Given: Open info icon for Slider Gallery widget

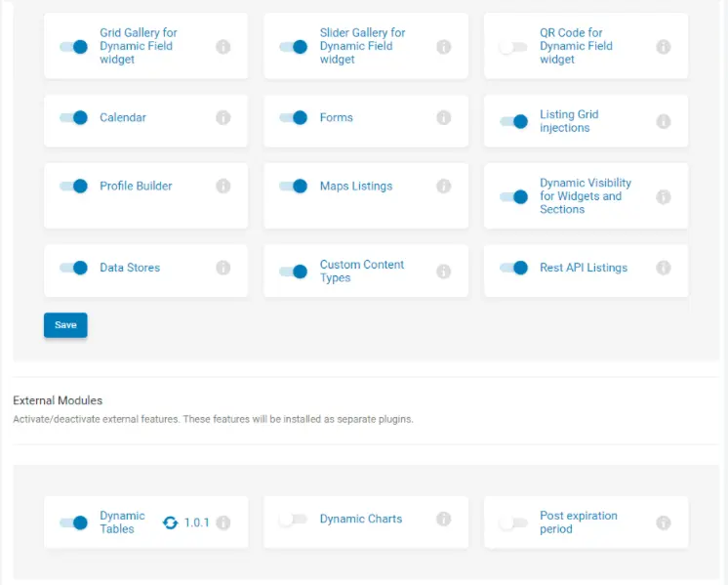Looking at the screenshot, I should pos(443,47).
